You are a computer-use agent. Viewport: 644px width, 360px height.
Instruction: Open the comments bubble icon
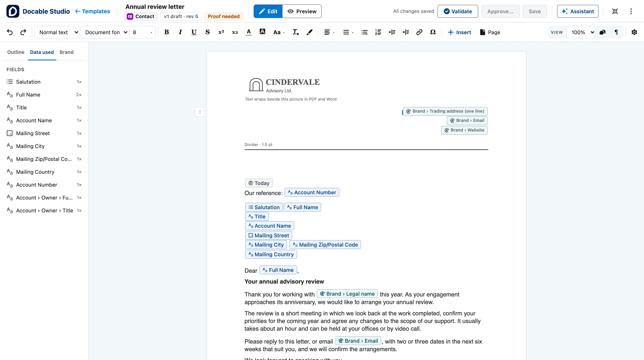[x=603, y=32]
